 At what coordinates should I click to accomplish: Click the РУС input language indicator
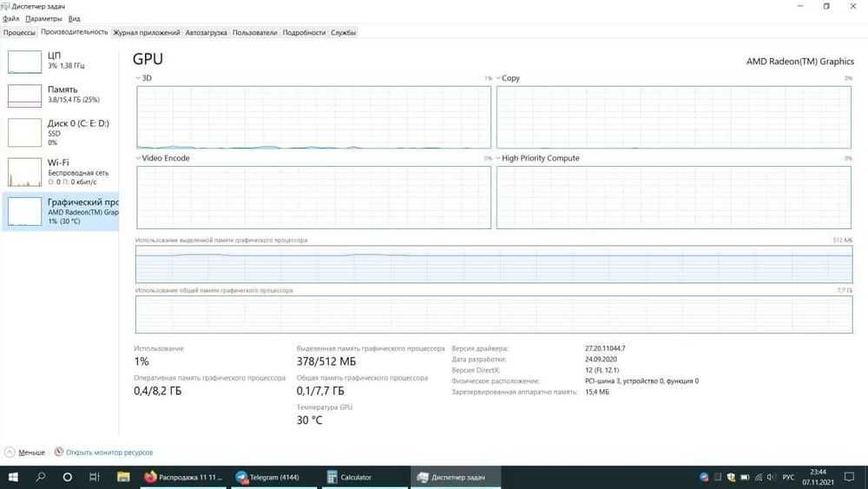point(788,477)
